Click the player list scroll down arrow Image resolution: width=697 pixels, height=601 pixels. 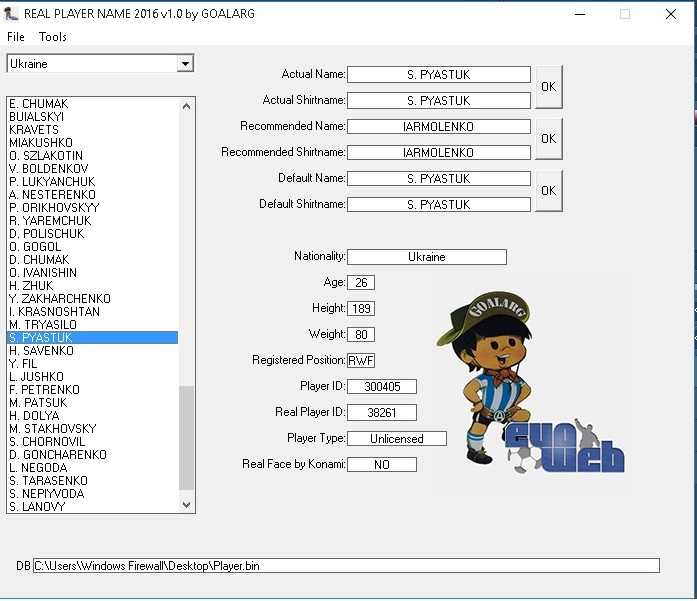coord(186,505)
